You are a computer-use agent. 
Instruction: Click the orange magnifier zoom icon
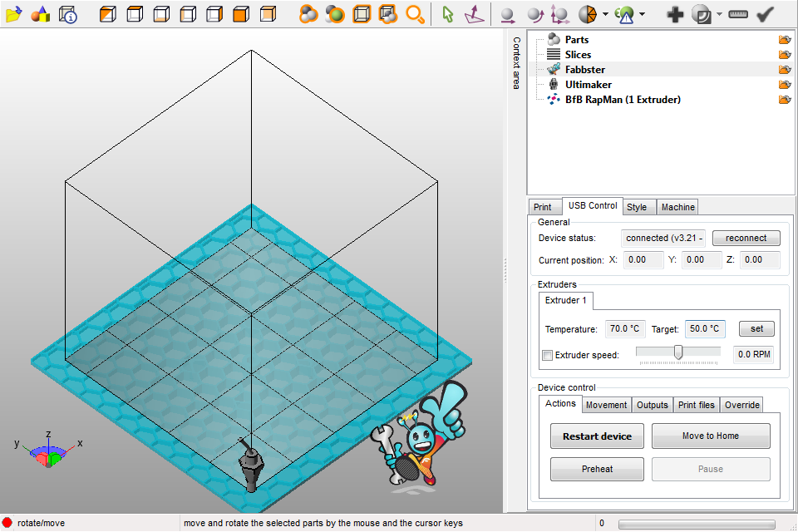(x=416, y=14)
